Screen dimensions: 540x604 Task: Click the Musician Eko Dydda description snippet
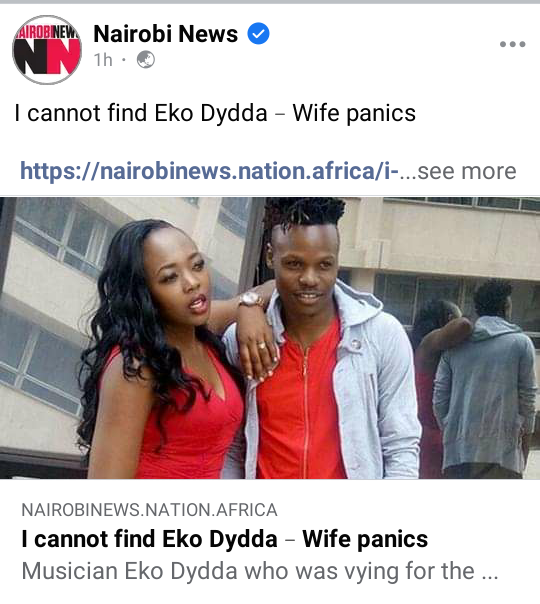(260, 570)
